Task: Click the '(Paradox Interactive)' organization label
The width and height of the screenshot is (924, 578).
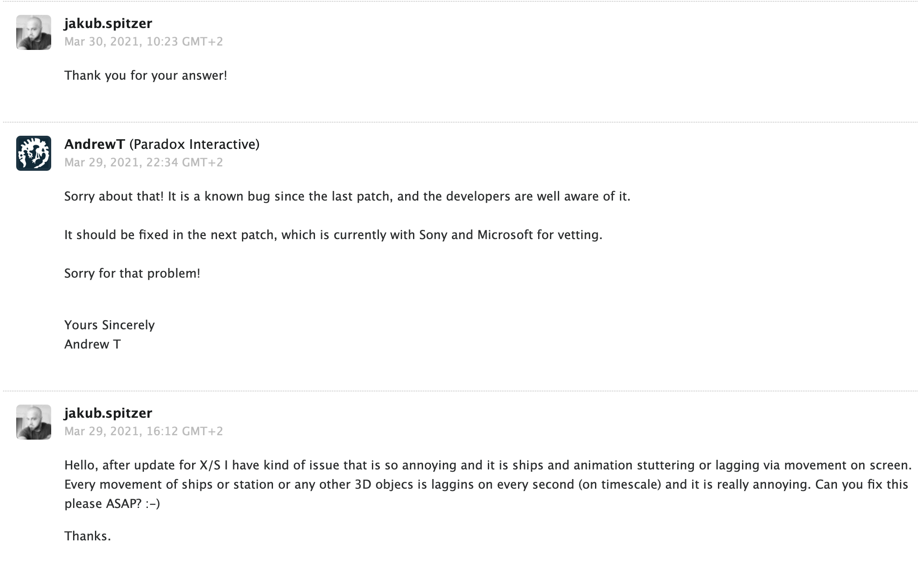Action: tap(194, 144)
